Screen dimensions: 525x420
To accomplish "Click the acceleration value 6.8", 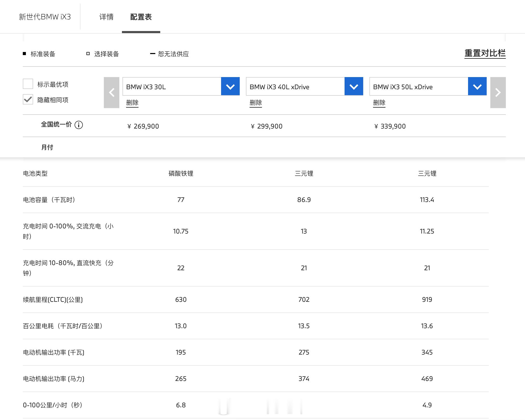I will tap(181, 405).
